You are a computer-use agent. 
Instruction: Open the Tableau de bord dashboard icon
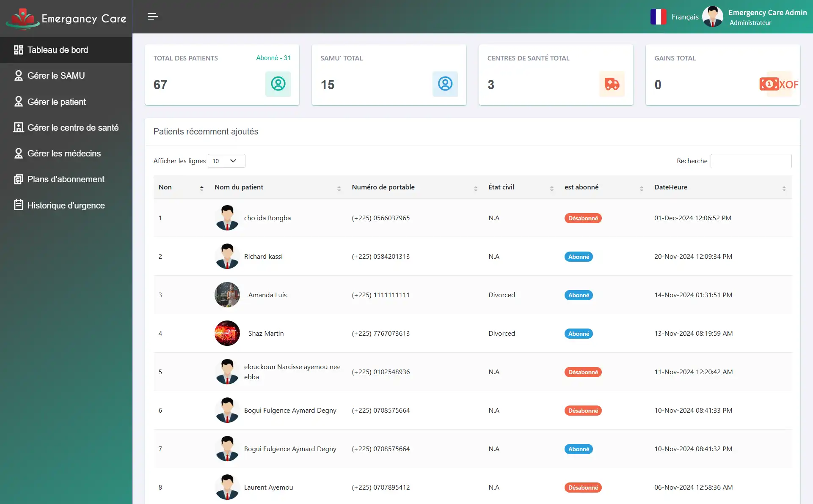(x=19, y=49)
